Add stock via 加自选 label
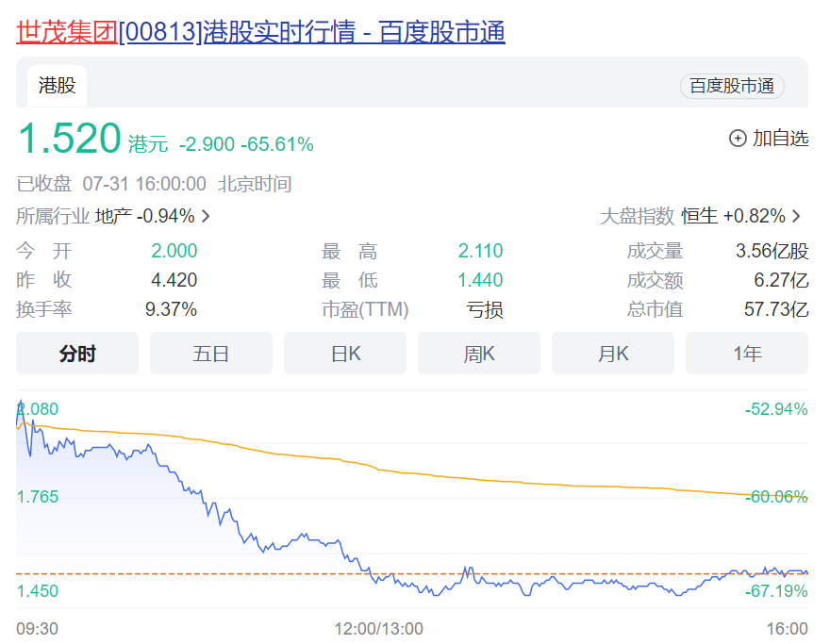The image size is (830, 644). coord(781,139)
